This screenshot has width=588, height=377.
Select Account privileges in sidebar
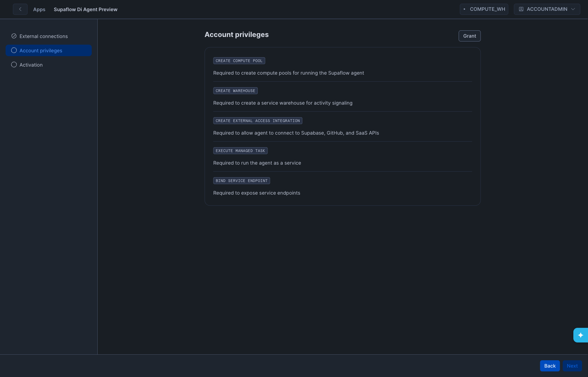pos(41,51)
